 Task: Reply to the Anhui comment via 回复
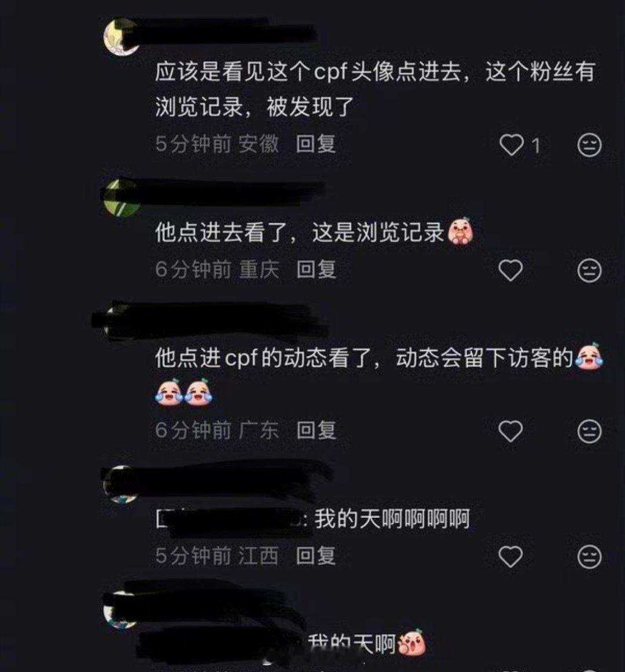point(316,144)
